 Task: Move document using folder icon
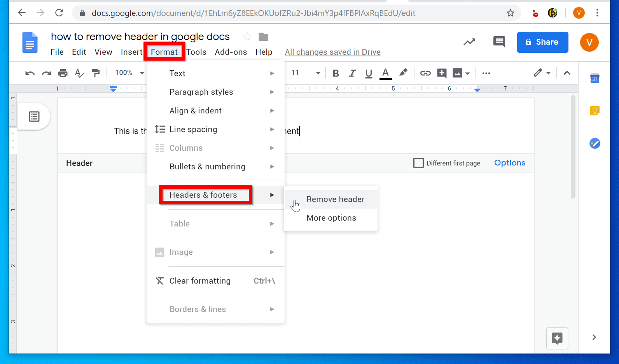263,37
